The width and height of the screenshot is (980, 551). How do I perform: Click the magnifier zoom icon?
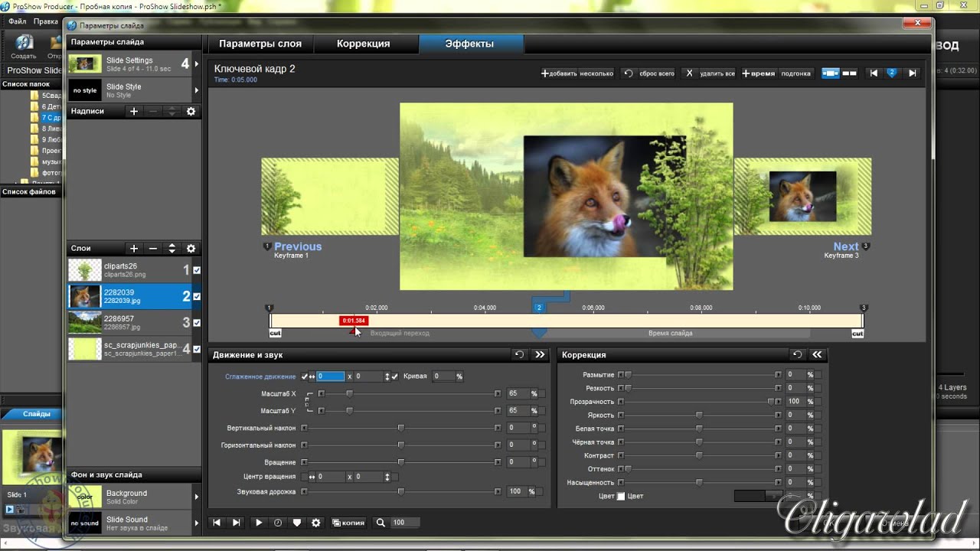click(381, 523)
